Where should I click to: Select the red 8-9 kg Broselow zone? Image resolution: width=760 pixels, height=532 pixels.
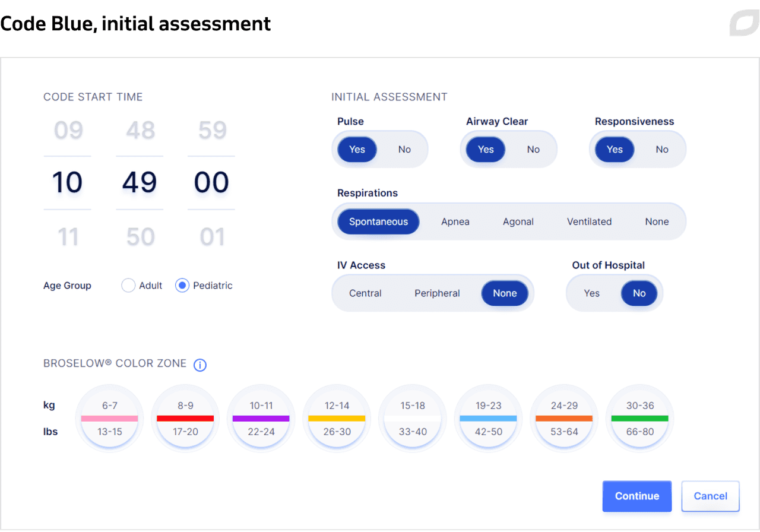(x=185, y=419)
